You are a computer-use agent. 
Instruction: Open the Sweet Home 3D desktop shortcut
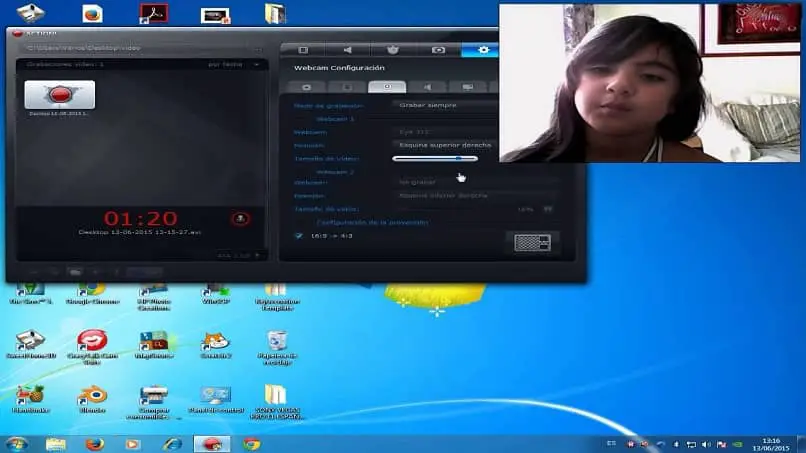tap(30, 343)
